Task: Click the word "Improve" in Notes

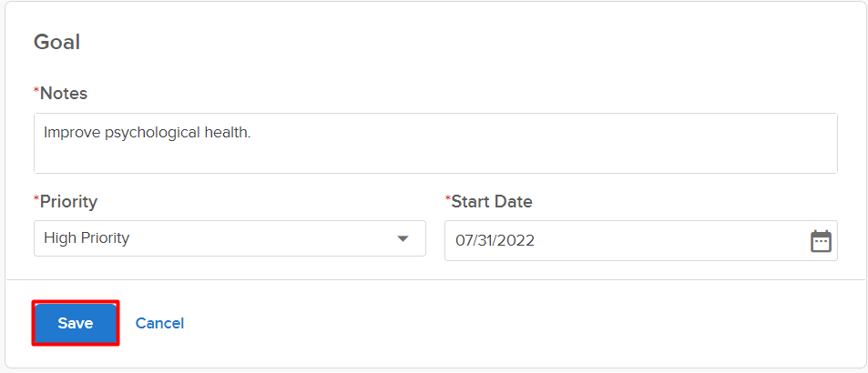Action: point(71,133)
